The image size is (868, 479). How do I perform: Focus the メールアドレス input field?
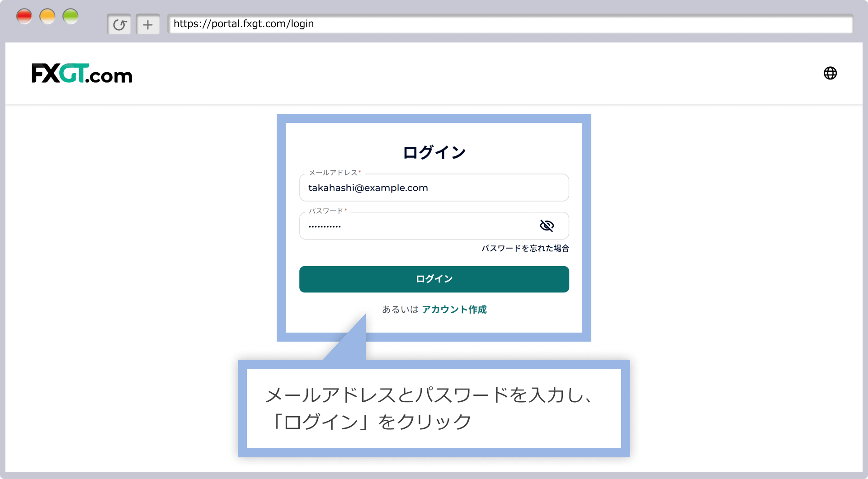tap(434, 188)
